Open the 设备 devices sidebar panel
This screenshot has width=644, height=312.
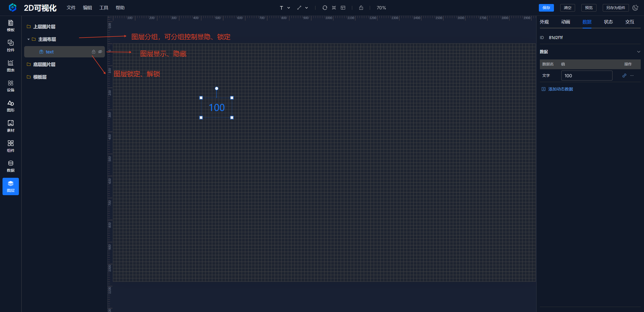[11, 86]
